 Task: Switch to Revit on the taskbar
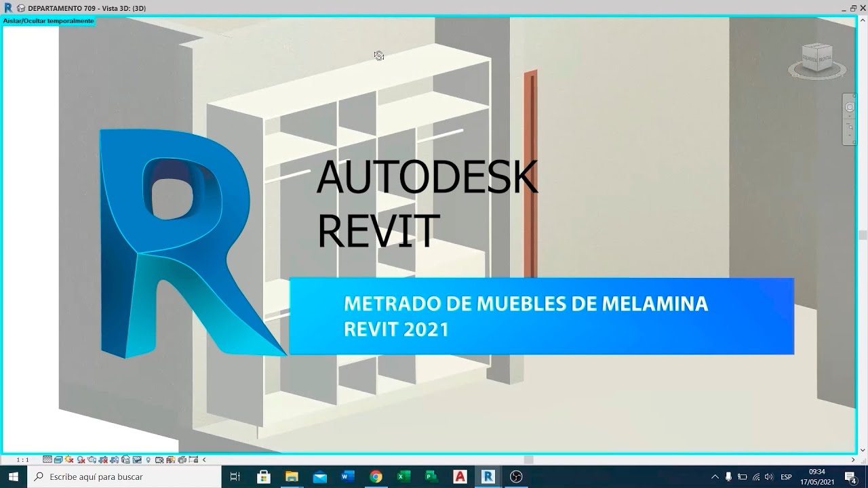click(x=488, y=476)
